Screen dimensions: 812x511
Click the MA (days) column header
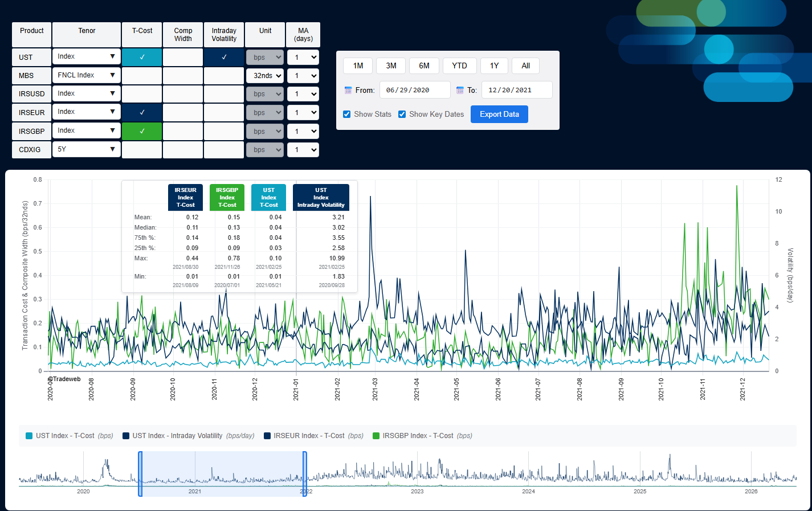303,35
